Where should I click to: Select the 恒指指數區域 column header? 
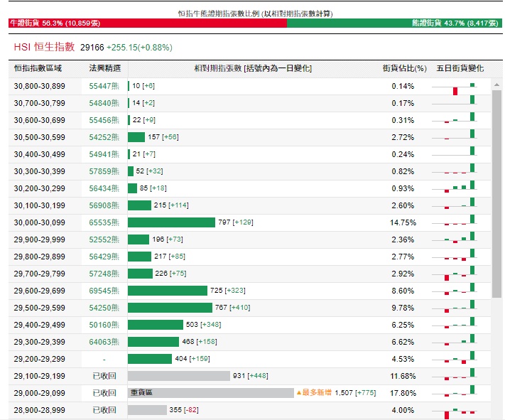38,68
